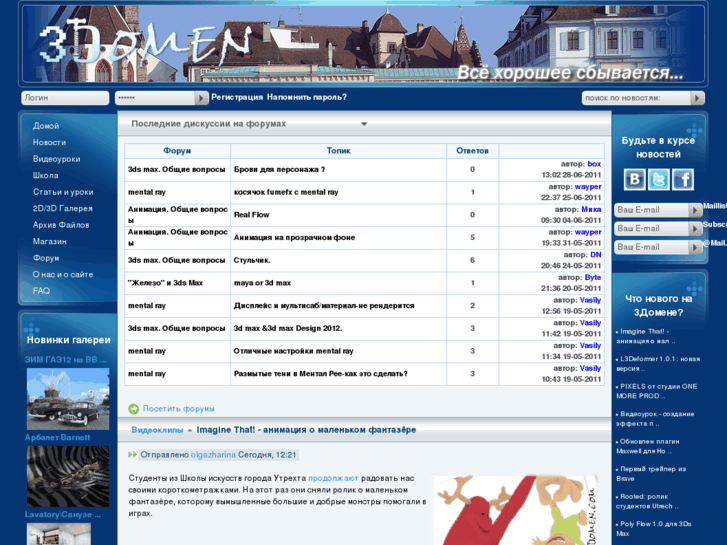Screen dimensions: 727x545
Task: Open Магазин menu item
Action: 50,241
